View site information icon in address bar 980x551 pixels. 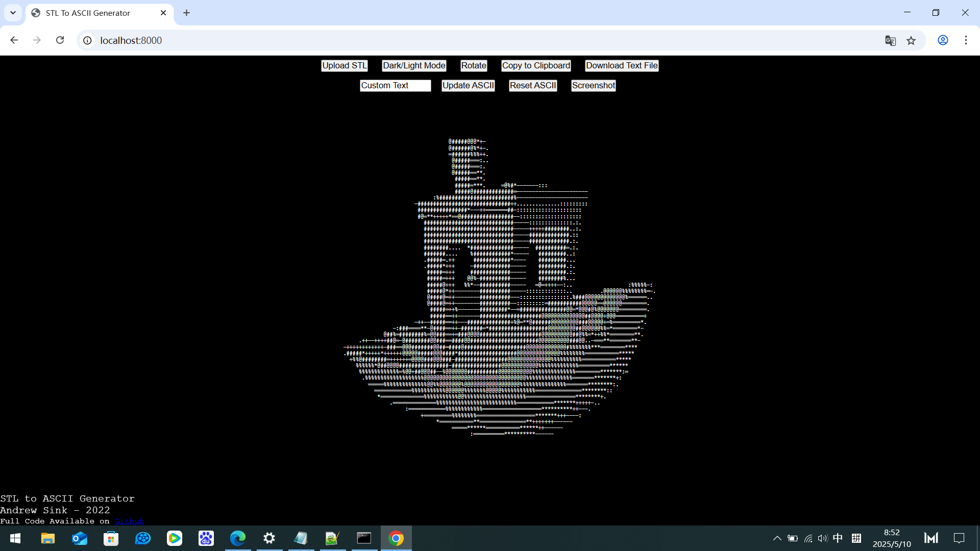[88, 40]
